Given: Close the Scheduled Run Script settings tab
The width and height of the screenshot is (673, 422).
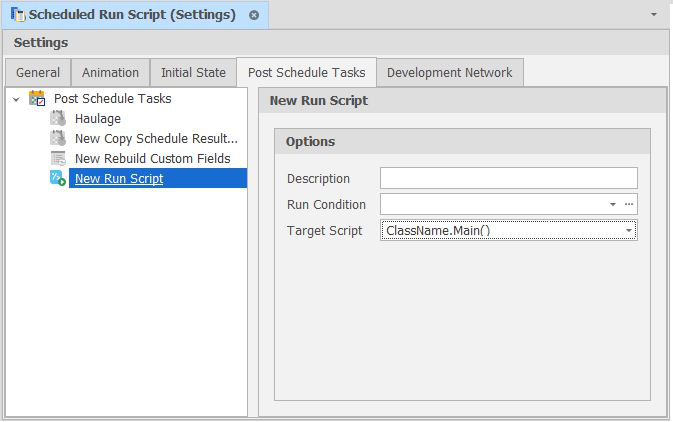Looking at the screenshot, I should click(x=254, y=15).
